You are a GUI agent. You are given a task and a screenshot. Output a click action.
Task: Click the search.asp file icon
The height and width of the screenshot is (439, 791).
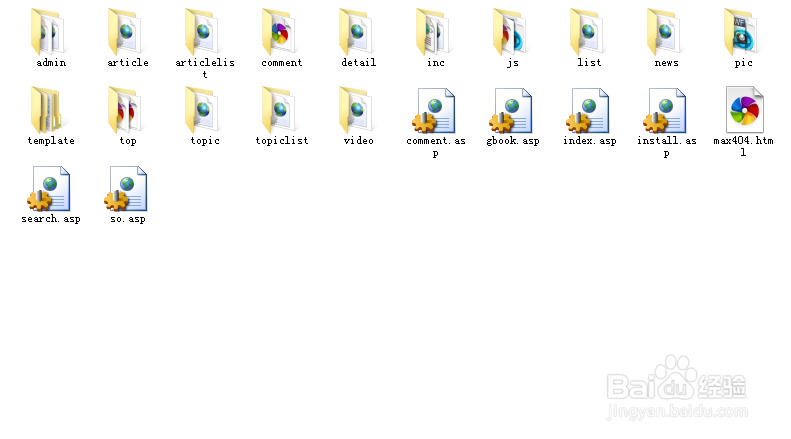click(x=49, y=189)
